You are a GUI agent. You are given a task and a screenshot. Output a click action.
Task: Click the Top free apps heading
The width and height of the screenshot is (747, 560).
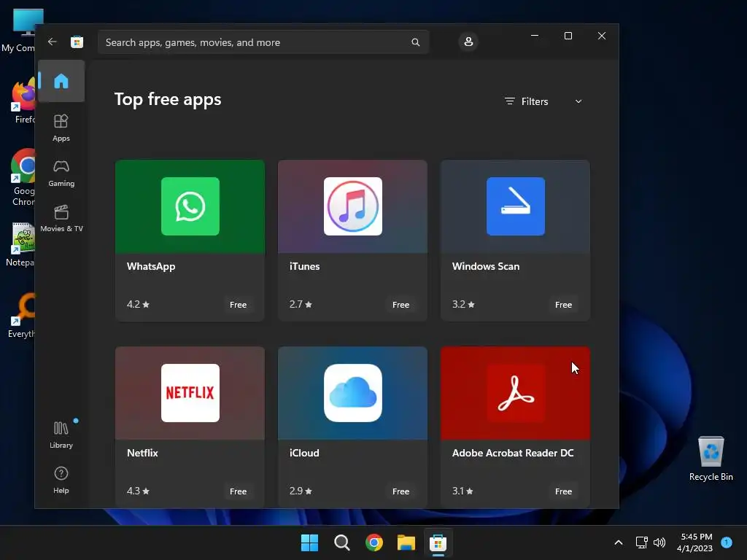click(x=168, y=99)
